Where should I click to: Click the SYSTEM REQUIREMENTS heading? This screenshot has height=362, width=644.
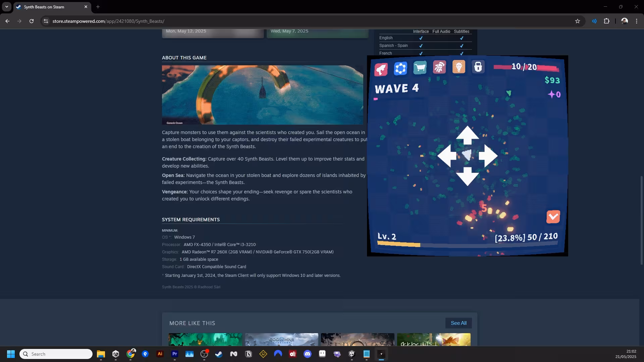[x=191, y=220]
